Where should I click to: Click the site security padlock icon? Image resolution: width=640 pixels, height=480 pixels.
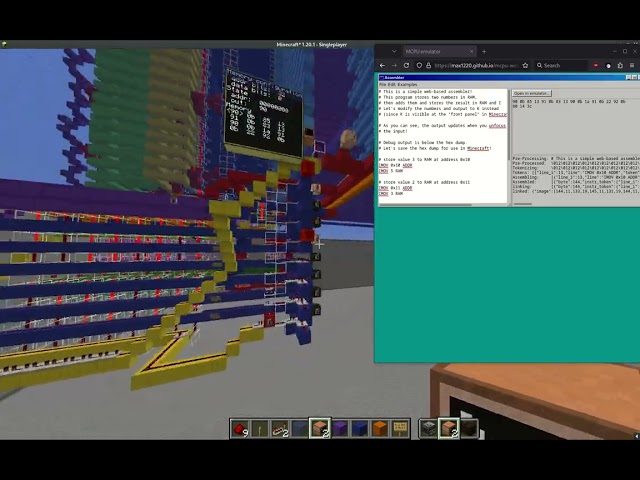coord(429,65)
